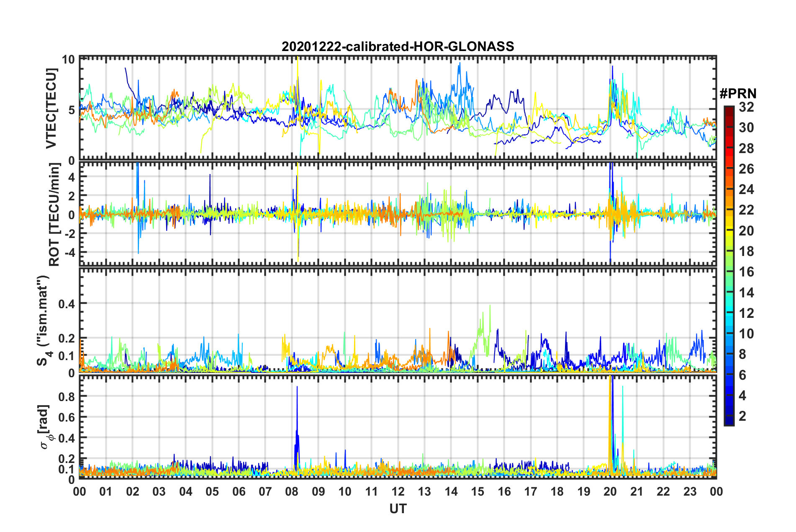Click the σφ y-axis tick label 0.2
Screen dimensions: 796x532
point(67,459)
